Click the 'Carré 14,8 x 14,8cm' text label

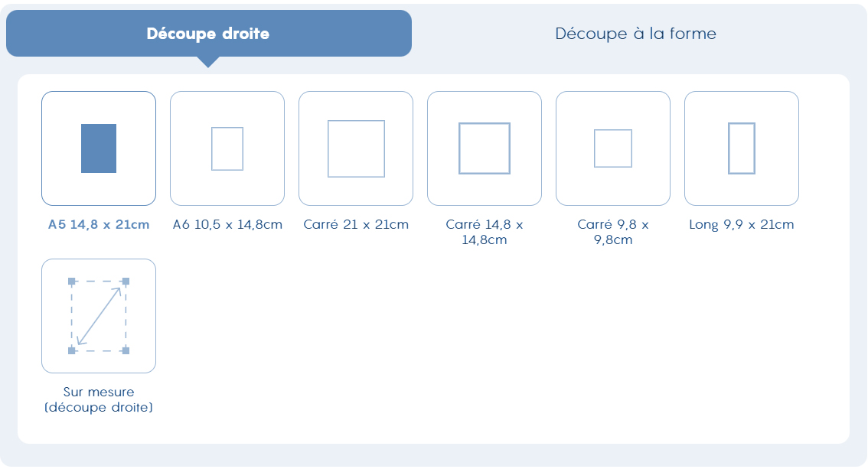485,232
